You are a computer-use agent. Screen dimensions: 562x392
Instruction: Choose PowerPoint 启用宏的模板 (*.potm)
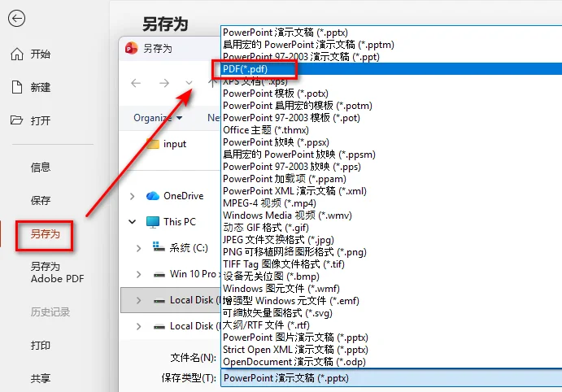tap(391, 106)
